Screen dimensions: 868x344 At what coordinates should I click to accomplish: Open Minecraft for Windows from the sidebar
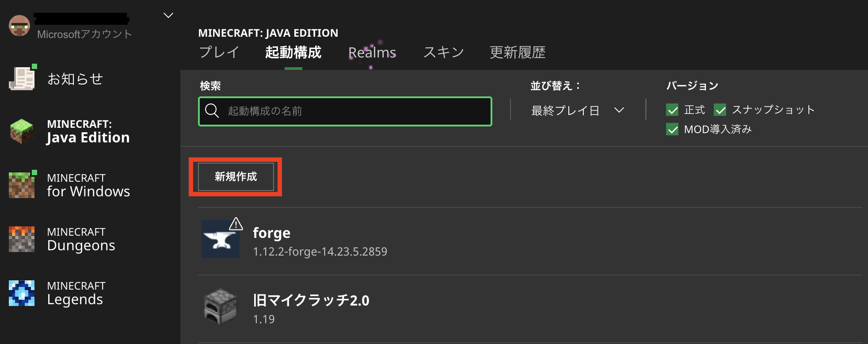(22, 185)
